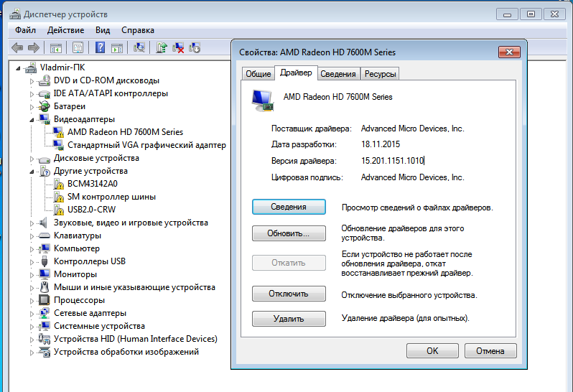Screen dimensions: 573x392
Task: Click the Процессоры chip icon
Action: (45, 300)
